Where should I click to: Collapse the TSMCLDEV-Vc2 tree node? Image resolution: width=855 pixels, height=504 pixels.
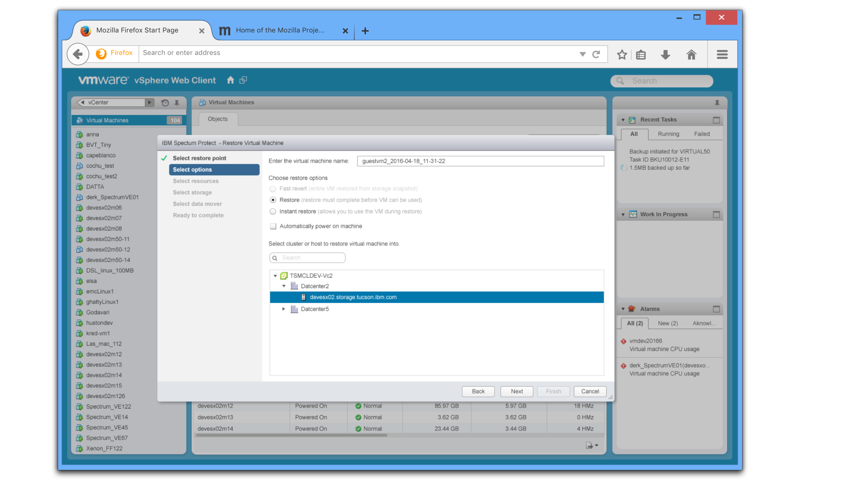[x=275, y=276]
